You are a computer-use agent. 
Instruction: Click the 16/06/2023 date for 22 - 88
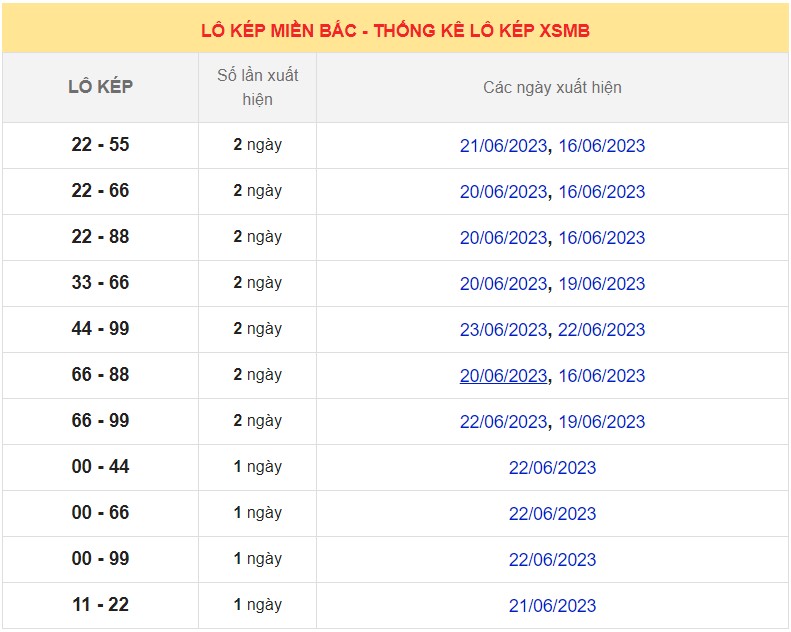pyautogui.click(x=601, y=238)
